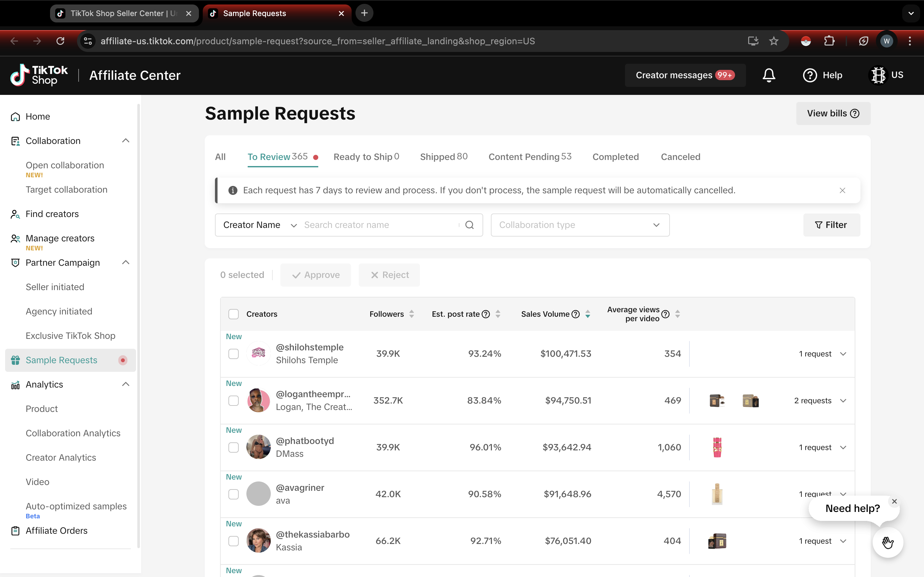Click Sales Volume info question icon
924x577 pixels.
(x=575, y=314)
